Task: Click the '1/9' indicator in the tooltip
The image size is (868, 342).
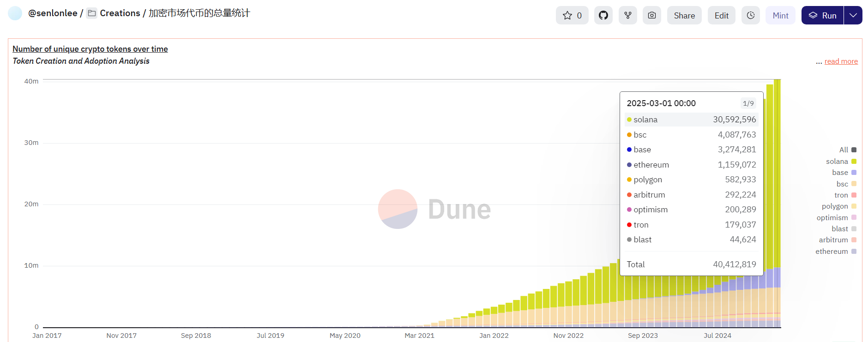Action: tap(748, 103)
